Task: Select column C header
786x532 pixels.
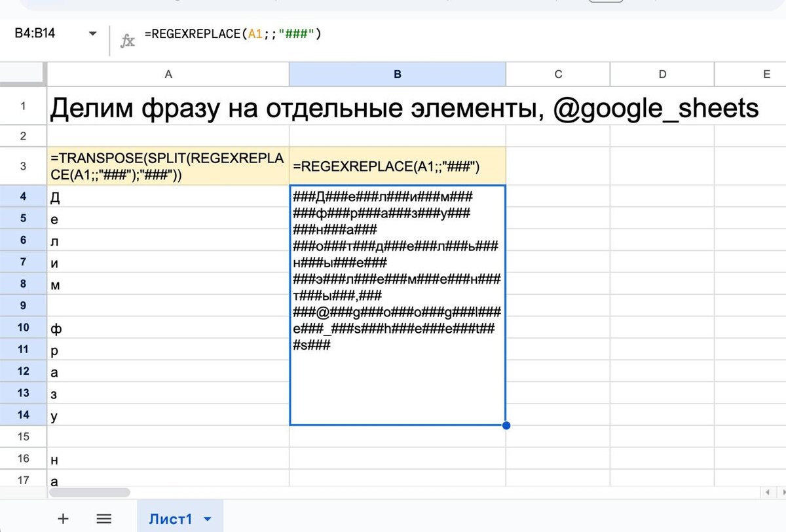Action: (558, 75)
